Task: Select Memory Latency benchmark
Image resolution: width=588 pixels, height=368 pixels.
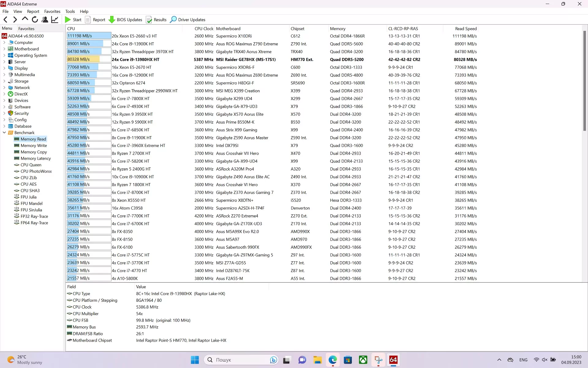Action: pyautogui.click(x=36, y=159)
